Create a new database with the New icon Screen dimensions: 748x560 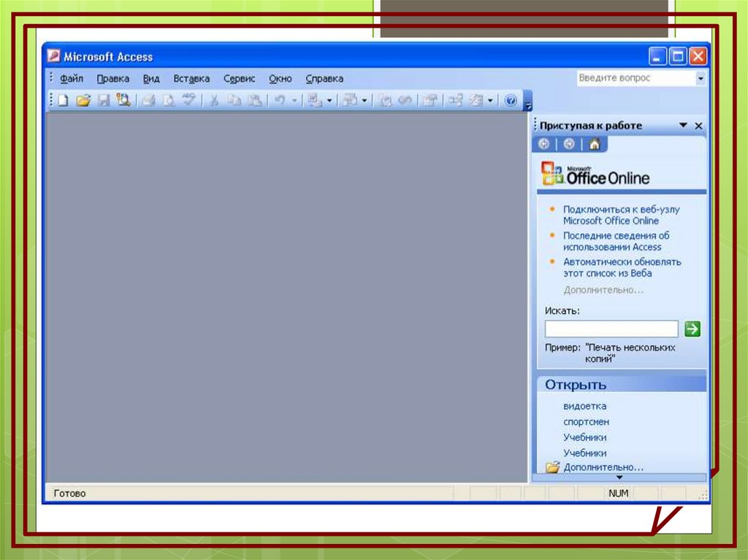point(63,100)
